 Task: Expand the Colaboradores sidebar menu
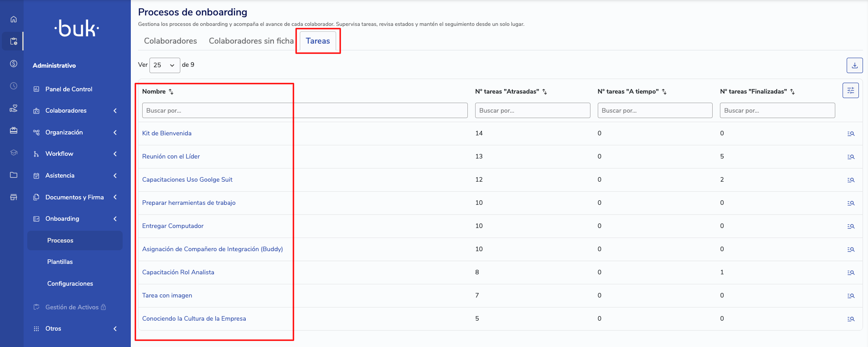[75, 111]
